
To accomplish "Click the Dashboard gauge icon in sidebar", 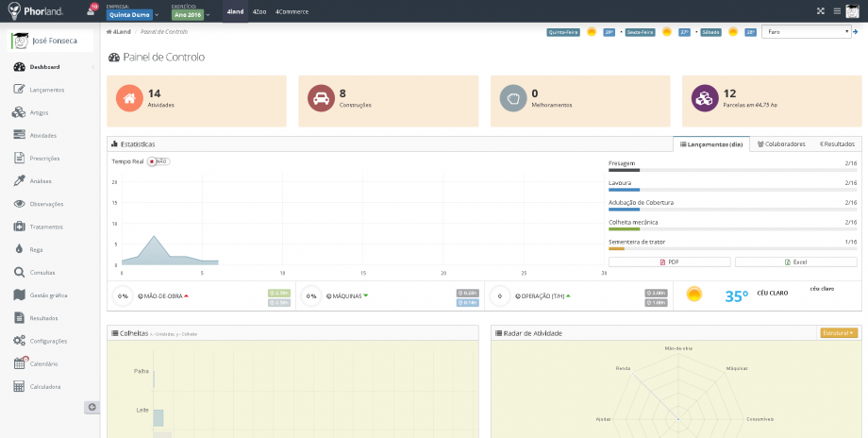I will (20, 67).
